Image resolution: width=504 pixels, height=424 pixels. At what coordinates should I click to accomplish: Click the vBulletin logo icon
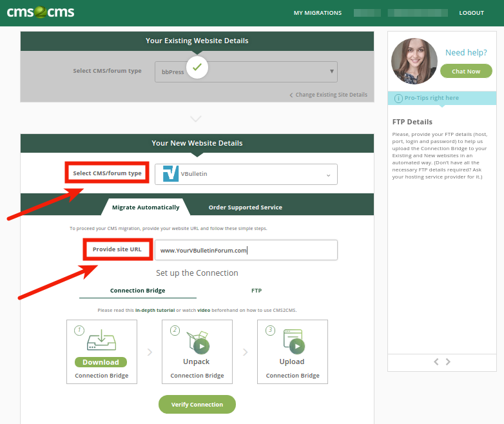pos(171,173)
